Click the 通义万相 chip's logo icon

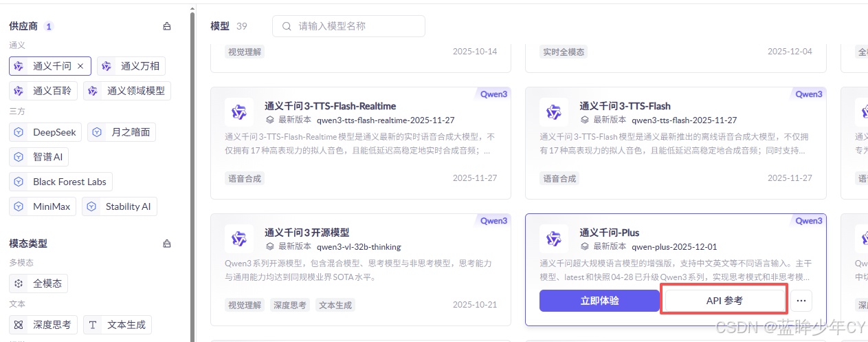(107, 66)
